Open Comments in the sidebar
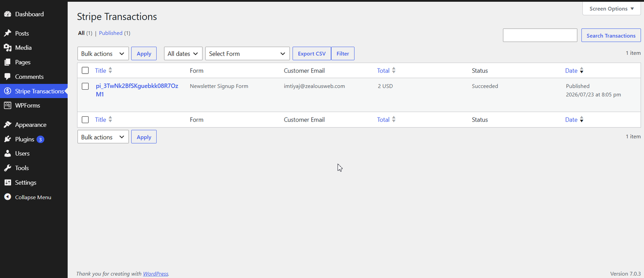This screenshot has width=644, height=278. [29, 76]
